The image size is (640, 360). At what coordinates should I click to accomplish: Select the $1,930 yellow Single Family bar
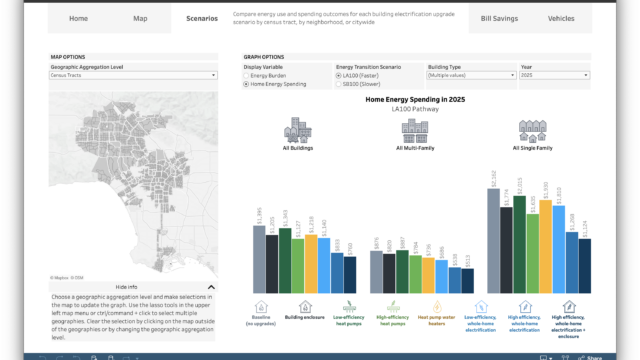(x=546, y=247)
